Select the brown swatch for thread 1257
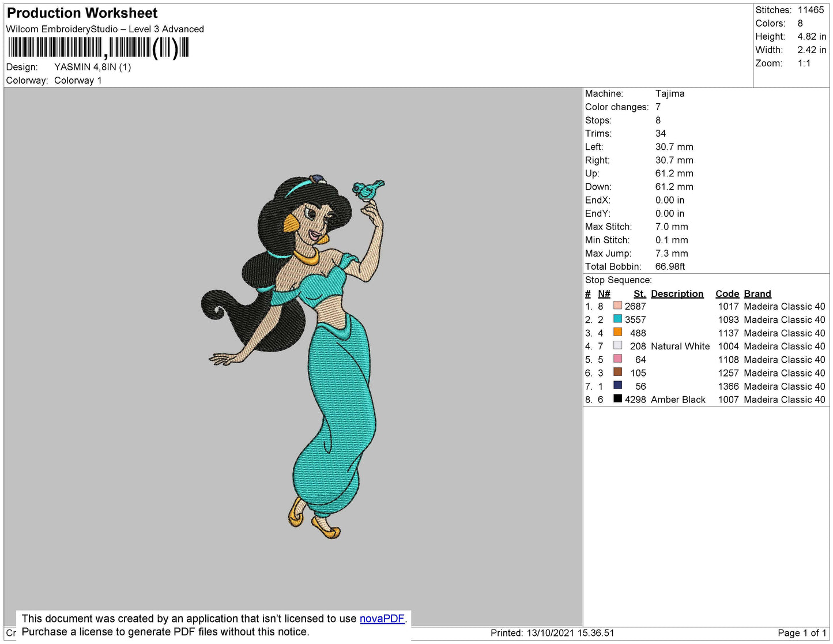Screen dimensions: 833x644 click(617, 372)
